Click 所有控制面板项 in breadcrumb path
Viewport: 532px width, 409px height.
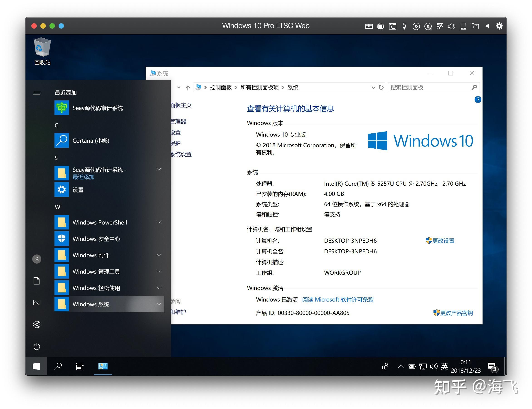[259, 87]
